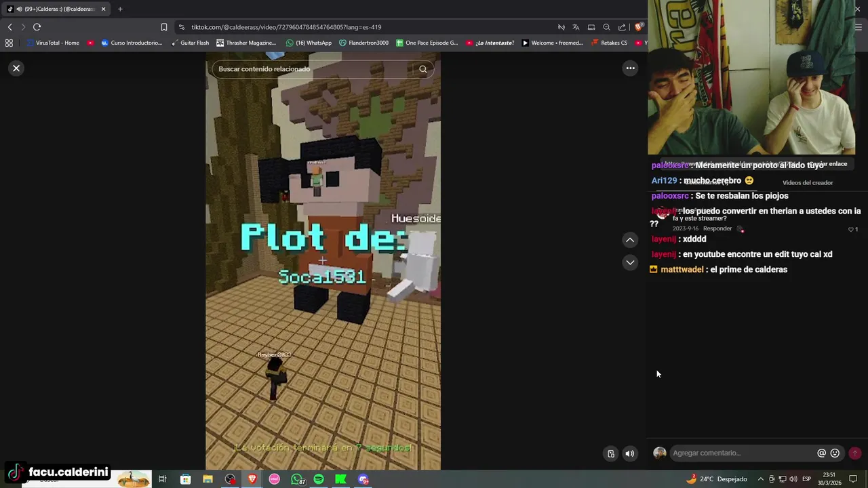The height and width of the screenshot is (488, 868).
Task: Open 'One Pace Episode G...' bookmark
Action: (427, 43)
